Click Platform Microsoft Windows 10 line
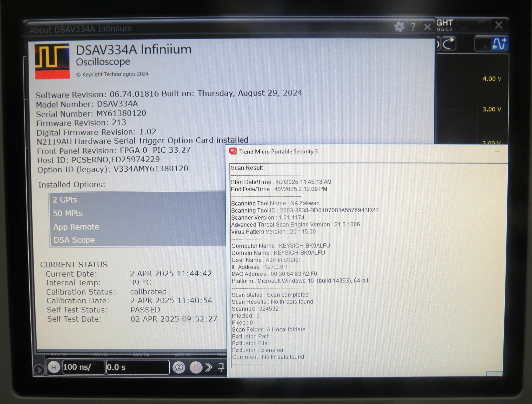 pyautogui.click(x=300, y=281)
